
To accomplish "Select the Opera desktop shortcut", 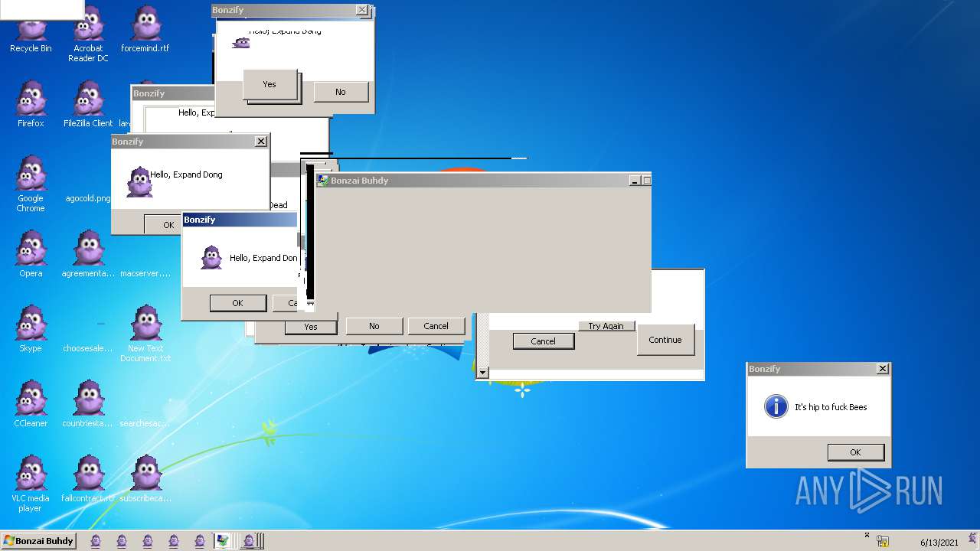I will click(31, 254).
